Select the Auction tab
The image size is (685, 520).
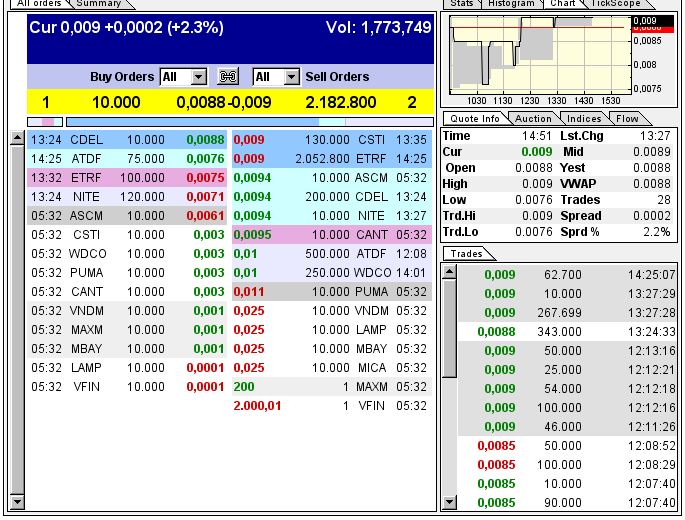tap(533, 119)
